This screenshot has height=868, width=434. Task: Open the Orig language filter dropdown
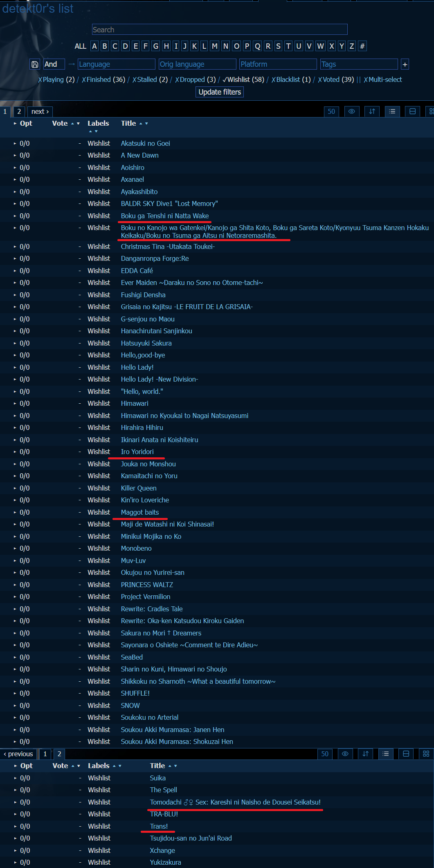point(198,64)
